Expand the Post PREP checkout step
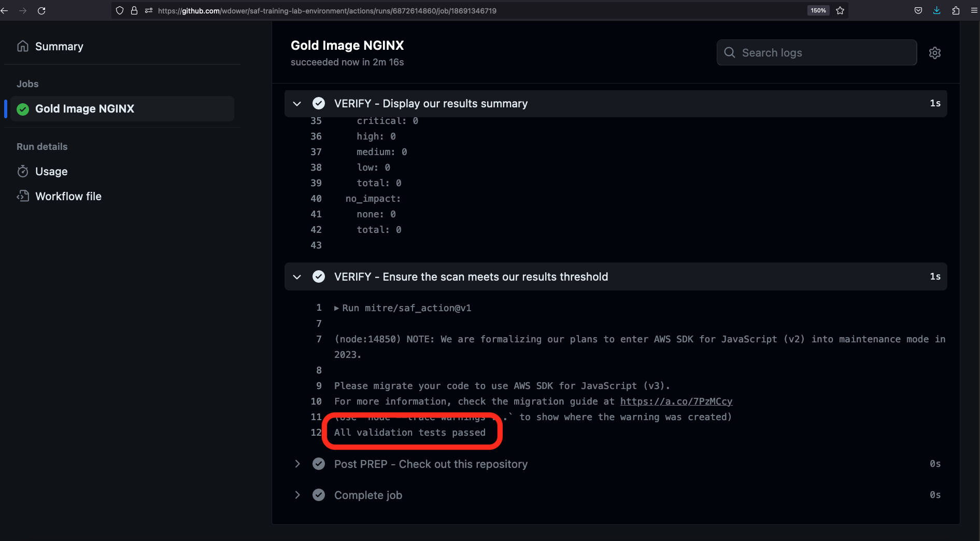980x541 pixels. pyautogui.click(x=297, y=464)
